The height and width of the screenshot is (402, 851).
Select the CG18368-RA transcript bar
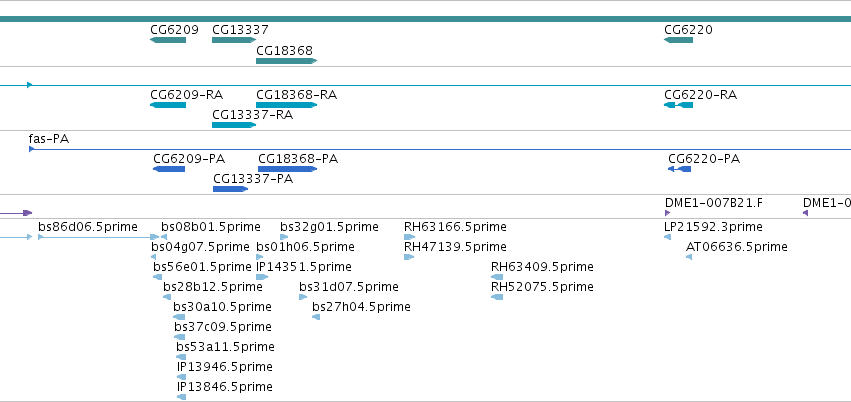287,105
